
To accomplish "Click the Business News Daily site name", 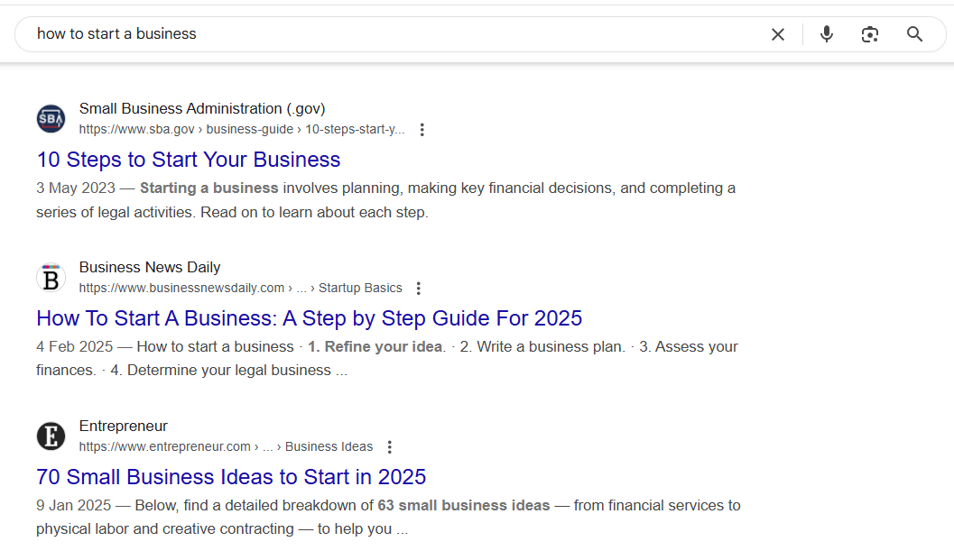I will click(x=150, y=267).
